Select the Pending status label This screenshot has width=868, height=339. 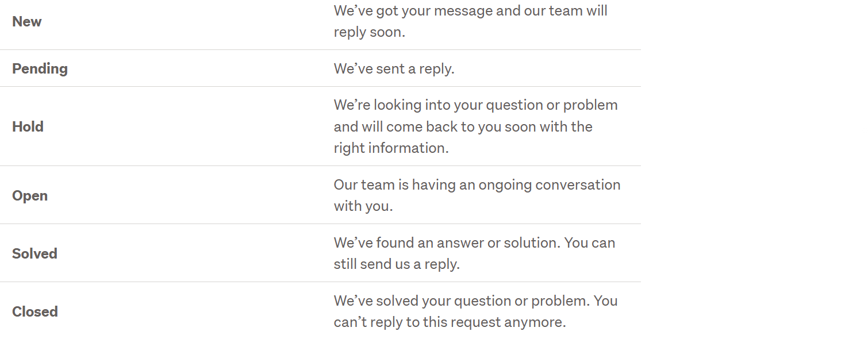40,68
